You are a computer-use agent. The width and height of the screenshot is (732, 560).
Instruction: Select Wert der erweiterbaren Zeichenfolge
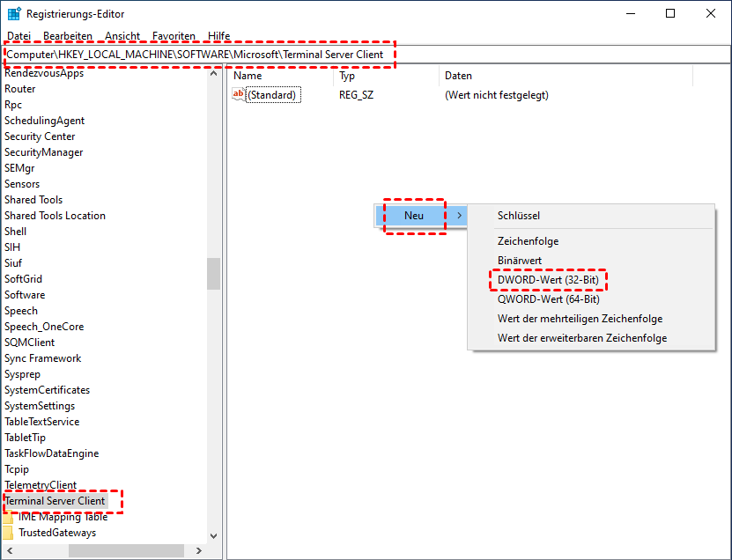pos(582,338)
